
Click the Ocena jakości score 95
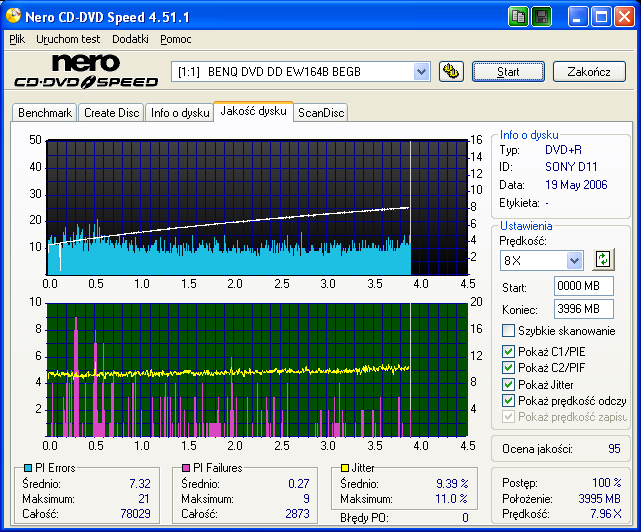click(x=614, y=449)
